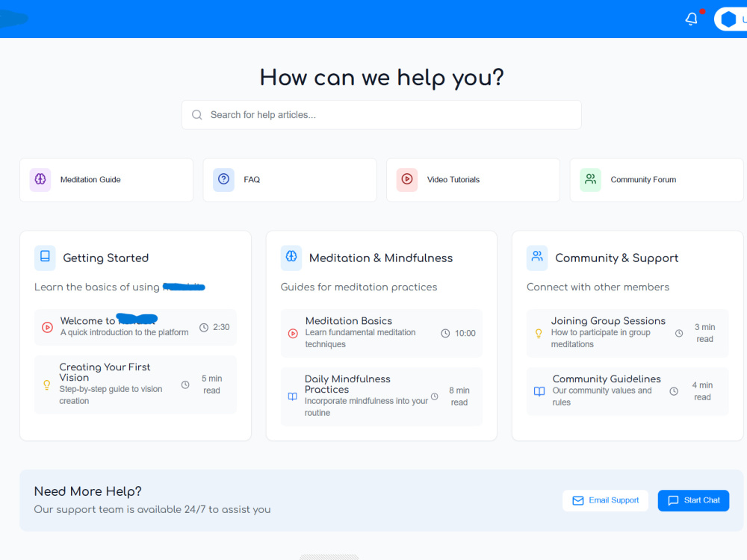Click clock icon beside 3 min read
Viewport: 747px width, 560px height.
pos(679,333)
